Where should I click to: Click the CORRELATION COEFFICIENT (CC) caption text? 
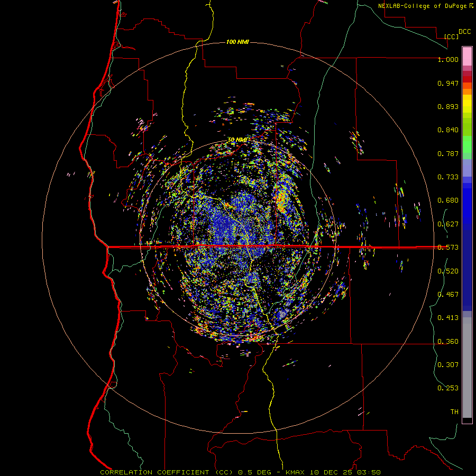click(167, 472)
